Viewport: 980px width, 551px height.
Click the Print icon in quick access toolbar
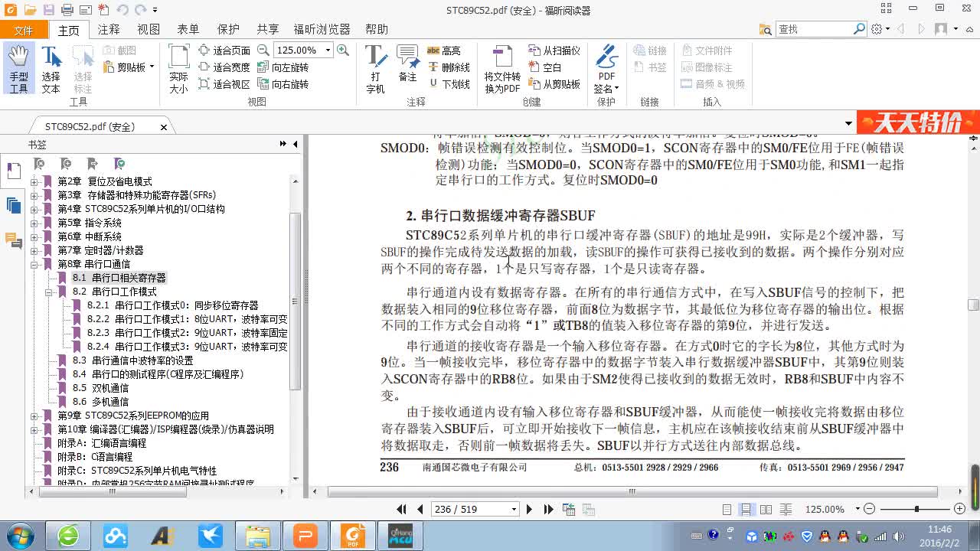click(67, 10)
